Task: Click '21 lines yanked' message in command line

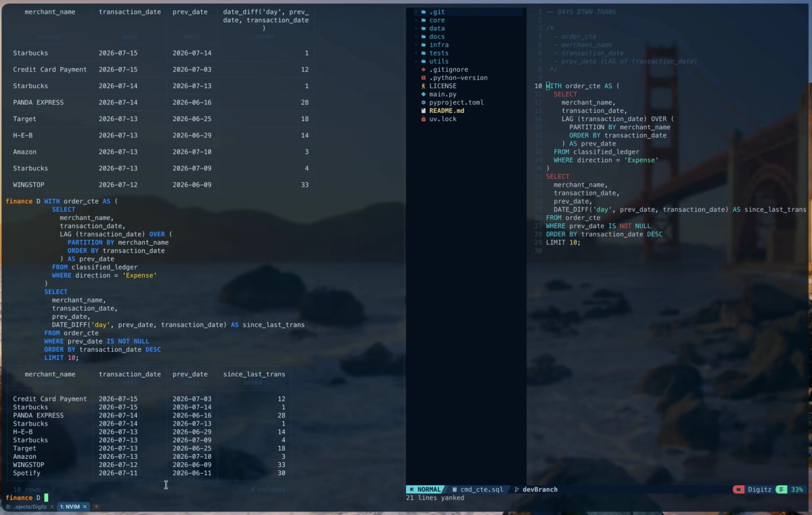Action: point(435,498)
